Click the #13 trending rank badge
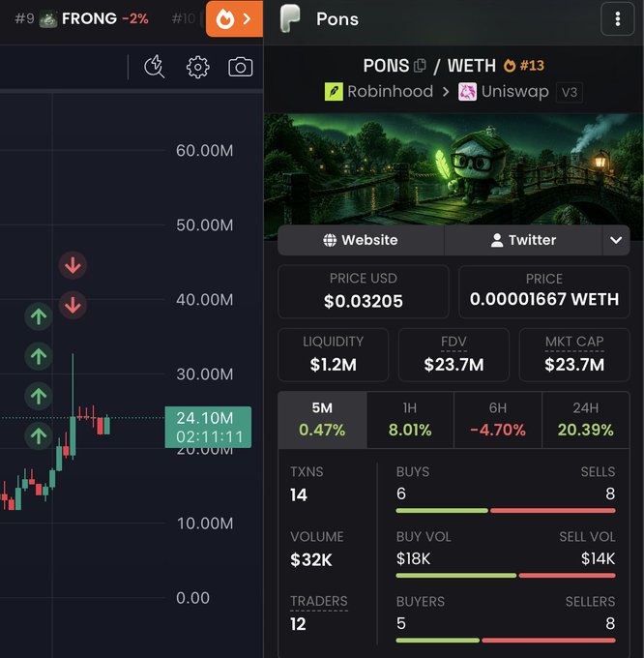 [x=524, y=66]
